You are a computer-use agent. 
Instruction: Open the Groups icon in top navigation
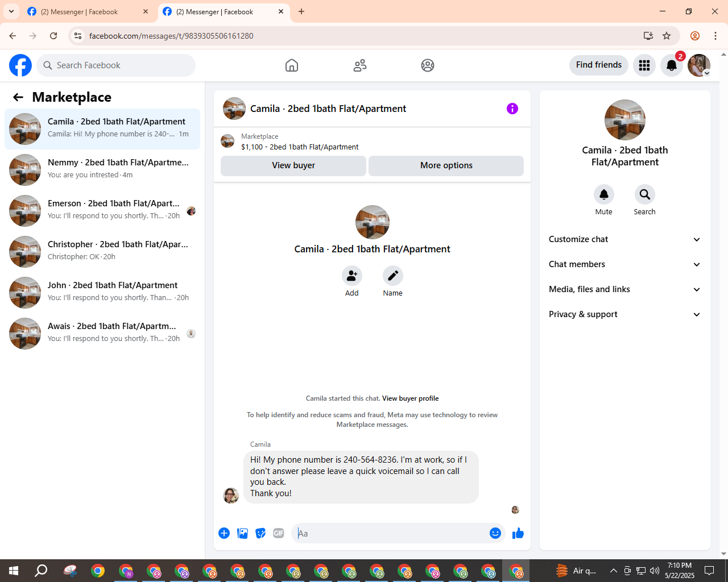(x=428, y=65)
